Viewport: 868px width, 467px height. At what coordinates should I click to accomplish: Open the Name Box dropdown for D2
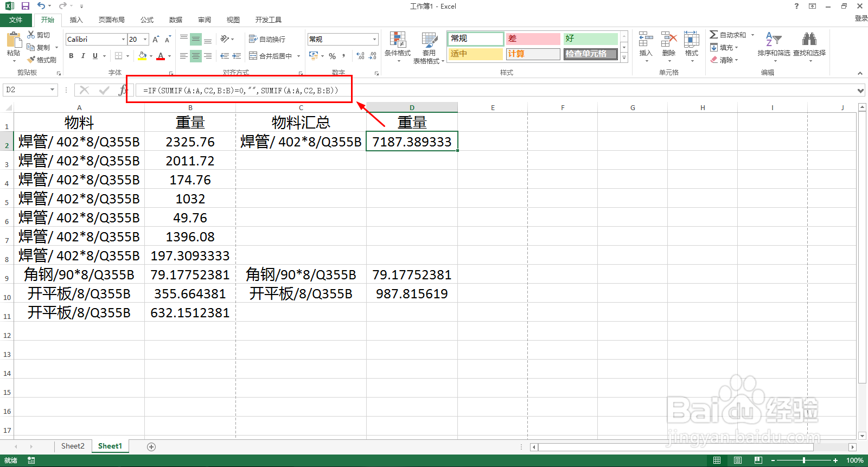pos(52,90)
